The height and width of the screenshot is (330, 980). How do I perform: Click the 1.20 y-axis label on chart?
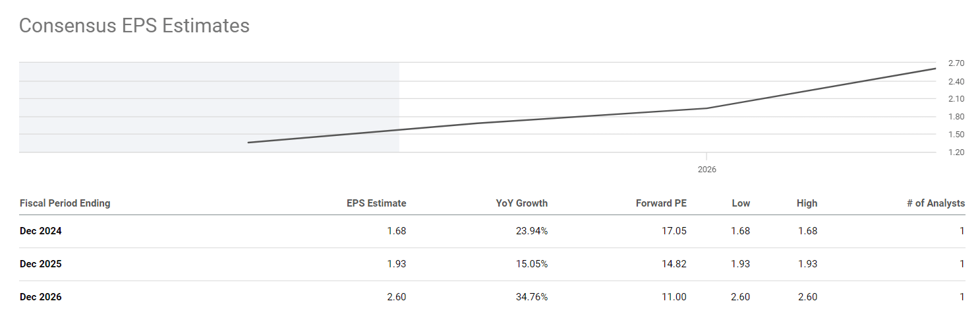pos(956,152)
